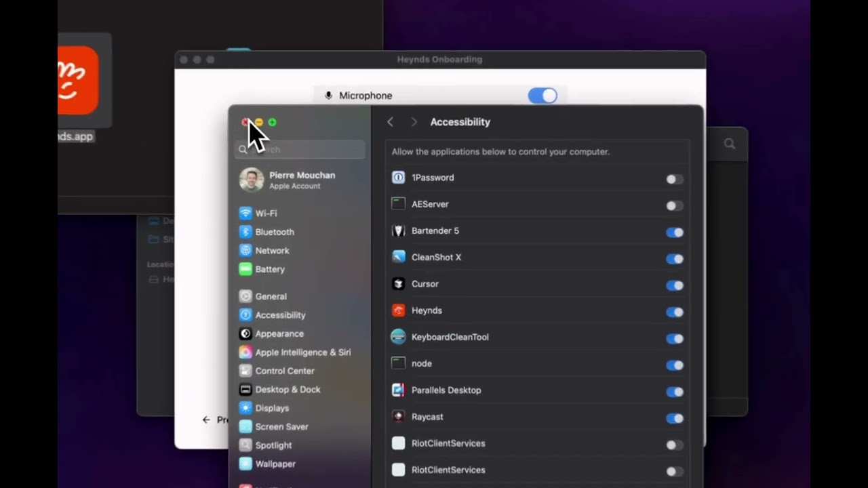
Task: Open Control Center via sidebar icon
Action: [x=245, y=371]
